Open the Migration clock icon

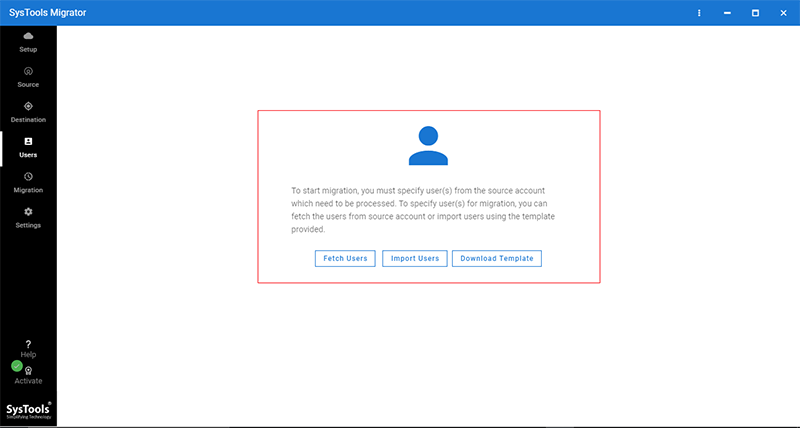(28, 177)
